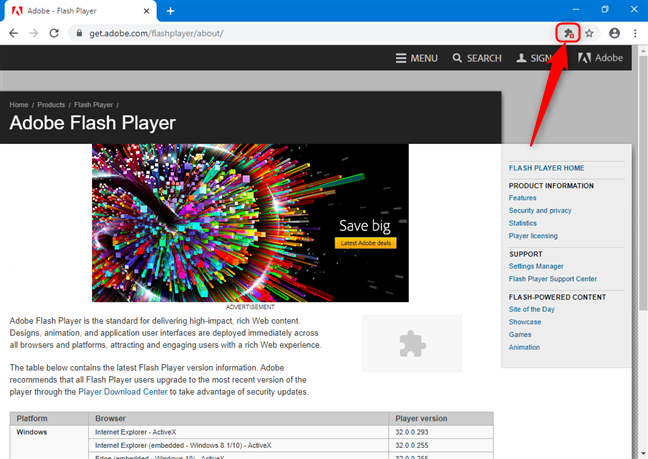Open the Showcase sidebar link
The width and height of the screenshot is (648, 459).
[524, 322]
